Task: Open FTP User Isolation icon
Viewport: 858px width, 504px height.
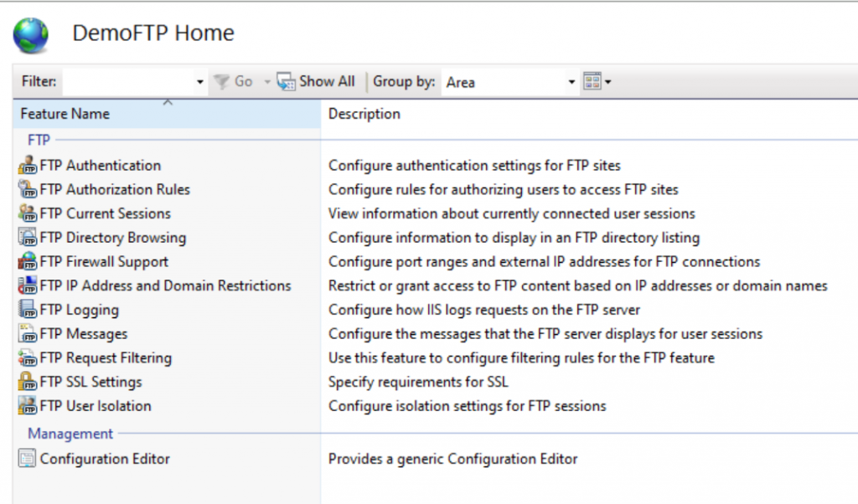Action: point(28,406)
